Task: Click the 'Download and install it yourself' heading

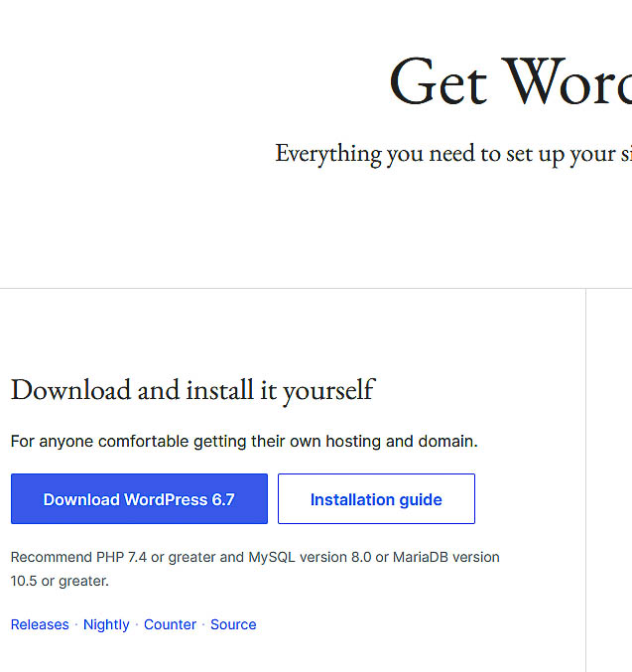Action: [192, 390]
